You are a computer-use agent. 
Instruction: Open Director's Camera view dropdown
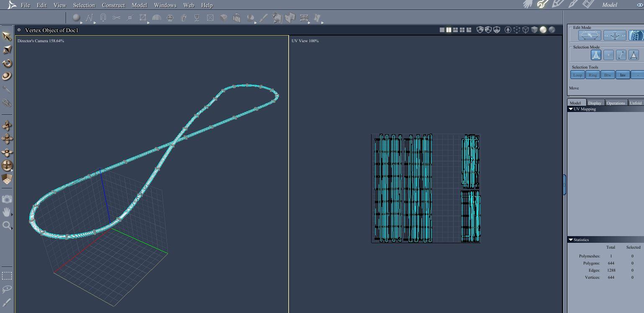click(41, 41)
